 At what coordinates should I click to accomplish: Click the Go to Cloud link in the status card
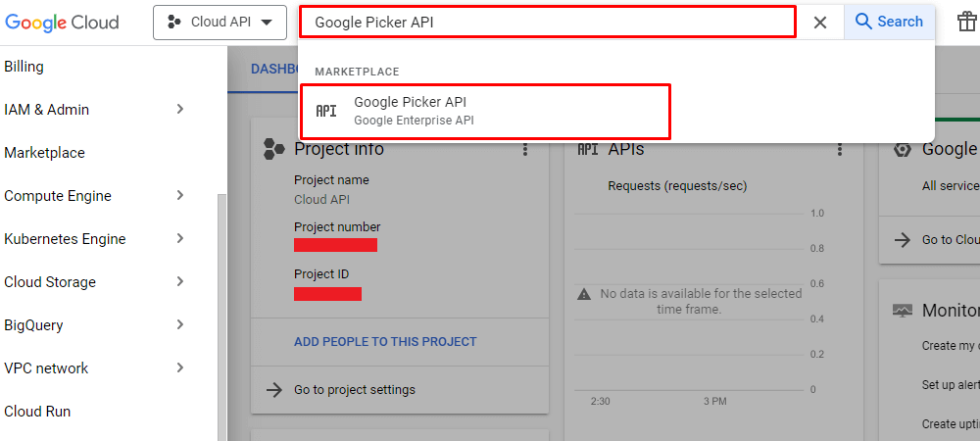click(951, 240)
